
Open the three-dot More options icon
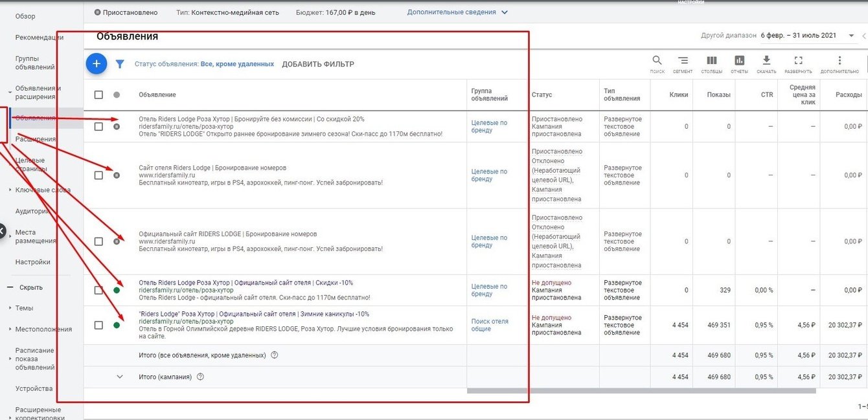pyautogui.click(x=839, y=60)
